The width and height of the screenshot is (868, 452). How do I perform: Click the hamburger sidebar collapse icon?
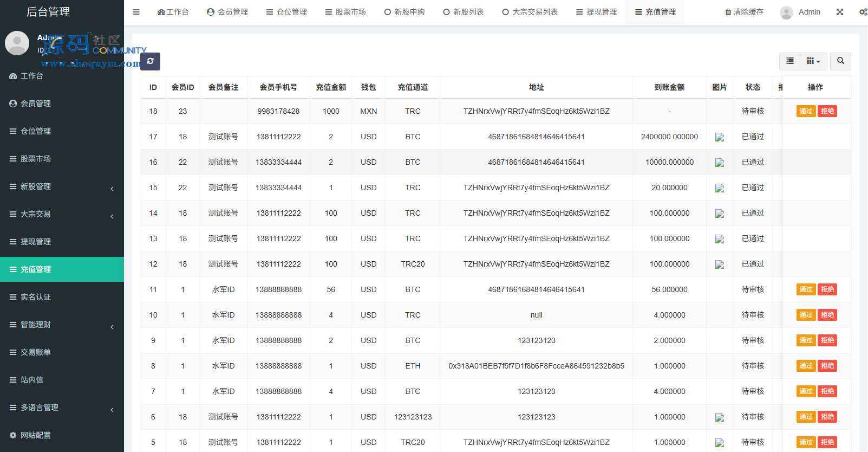click(136, 12)
